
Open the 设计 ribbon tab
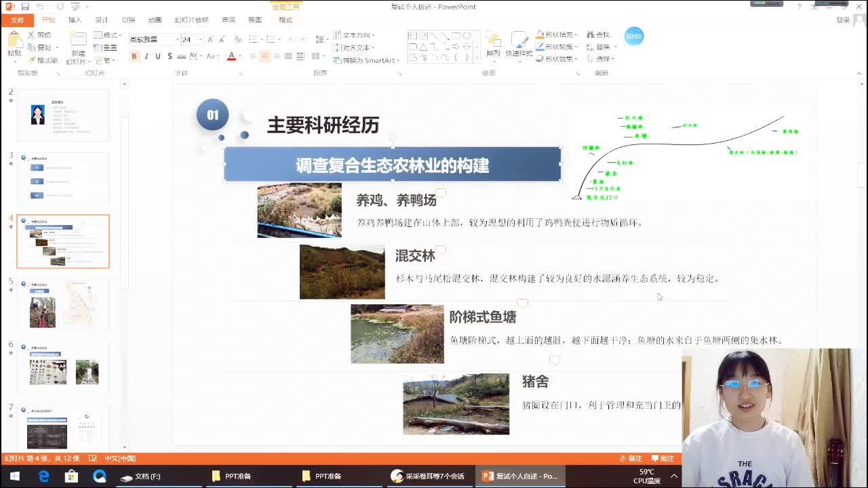point(102,20)
